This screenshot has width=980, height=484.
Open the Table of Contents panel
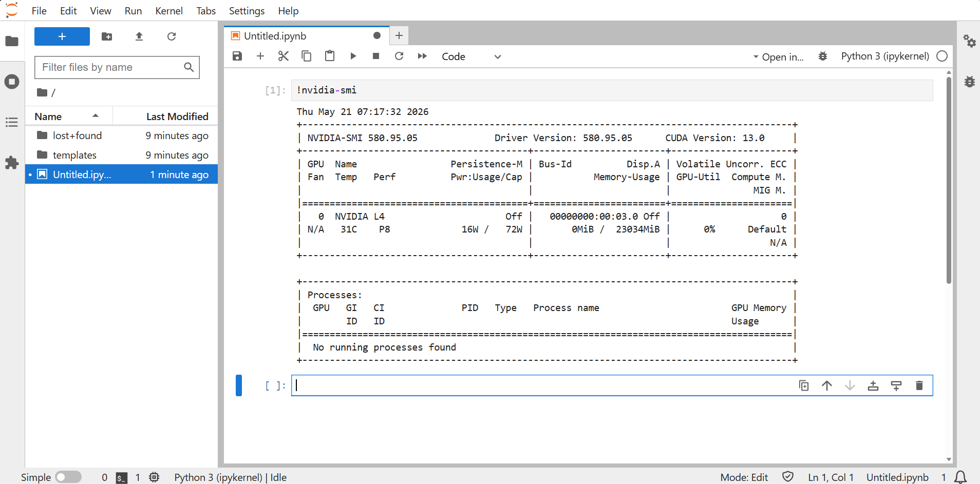12,122
